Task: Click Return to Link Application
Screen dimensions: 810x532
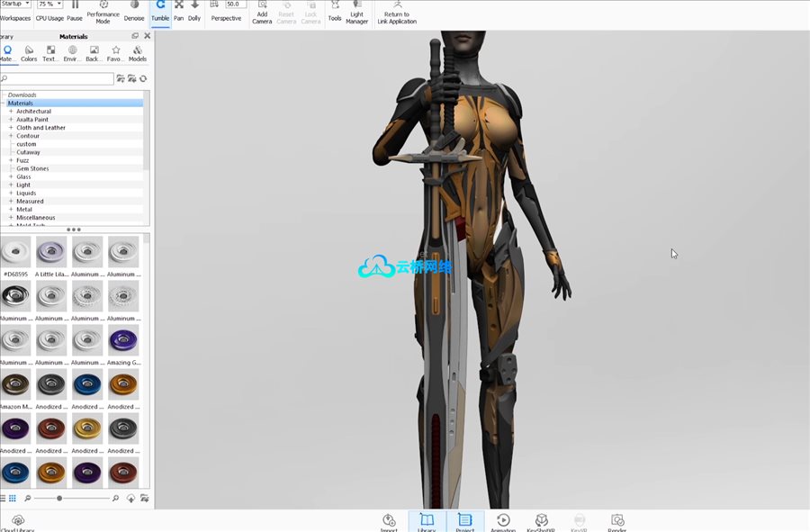Action: pyautogui.click(x=397, y=13)
